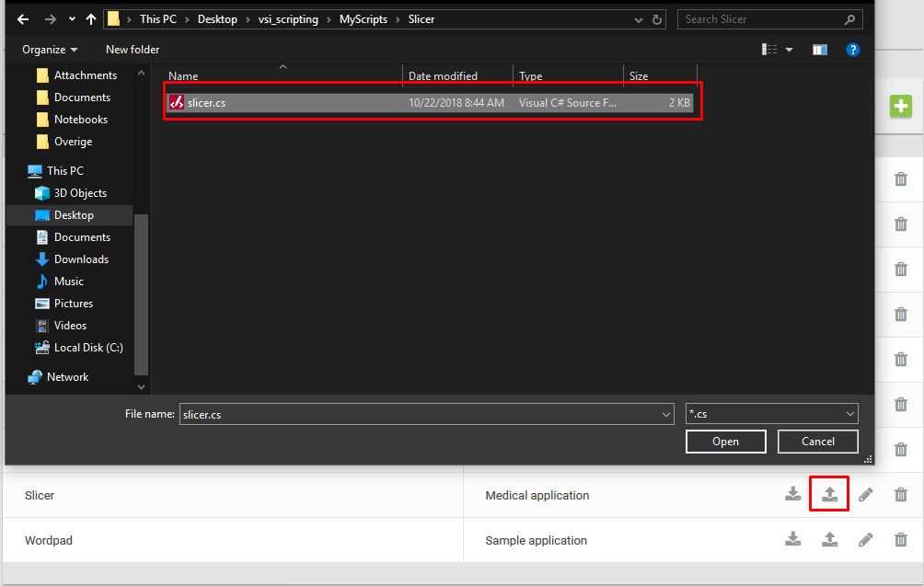The height and width of the screenshot is (586, 924).
Task: Expand the file type filter *.cs dropdown
Action: [849, 414]
